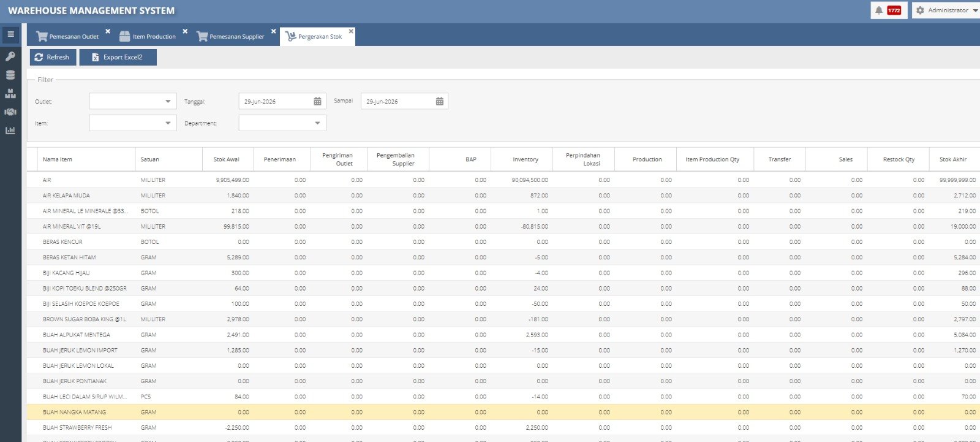This screenshot has width=980, height=442.
Task: Open the Administrator user menu
Action: click(x=948, y=10)
